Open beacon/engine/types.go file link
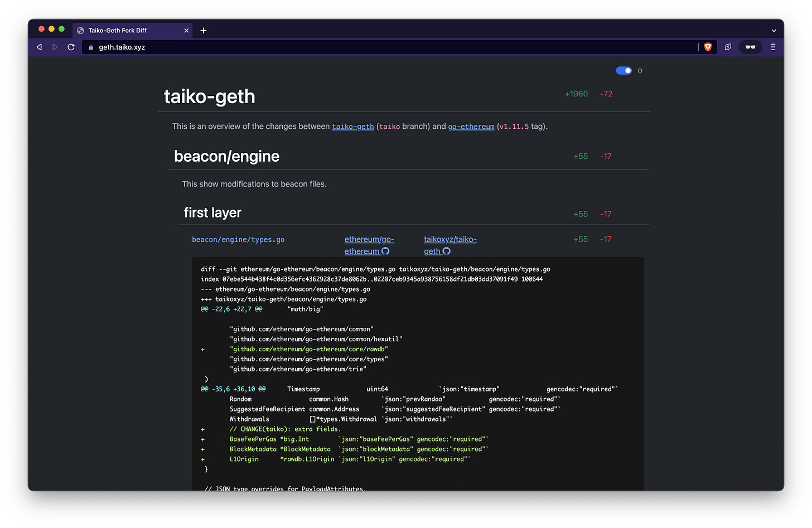Image resolution: width=812 pixels, height=528 pixels. [238, 240]
